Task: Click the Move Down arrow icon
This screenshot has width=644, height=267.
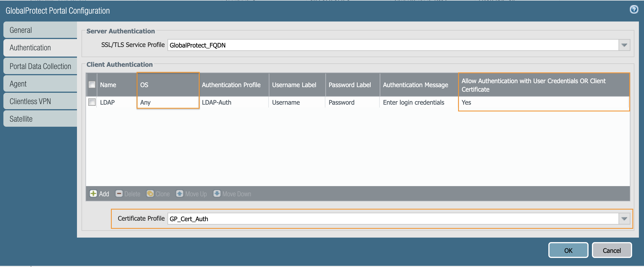Action: (x=216, y=194)
